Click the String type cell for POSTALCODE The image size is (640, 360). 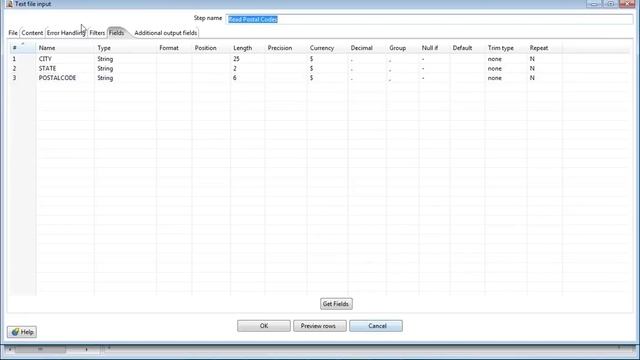tap(125, 78)
